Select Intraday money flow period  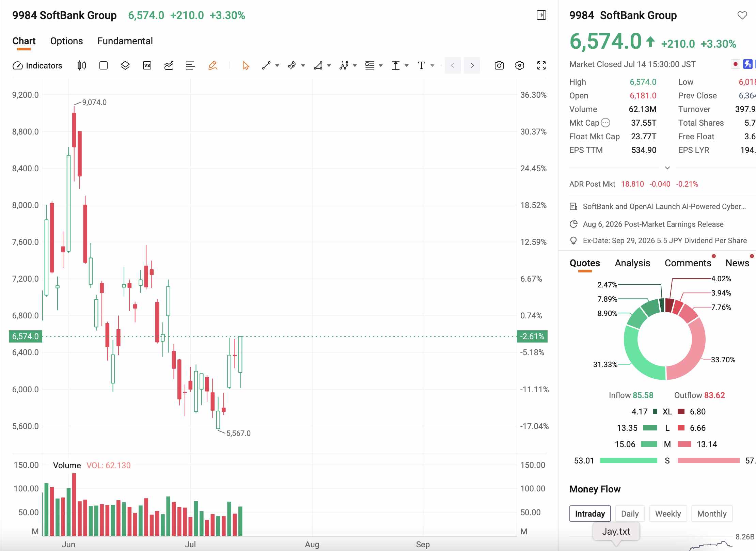[590, 514]
